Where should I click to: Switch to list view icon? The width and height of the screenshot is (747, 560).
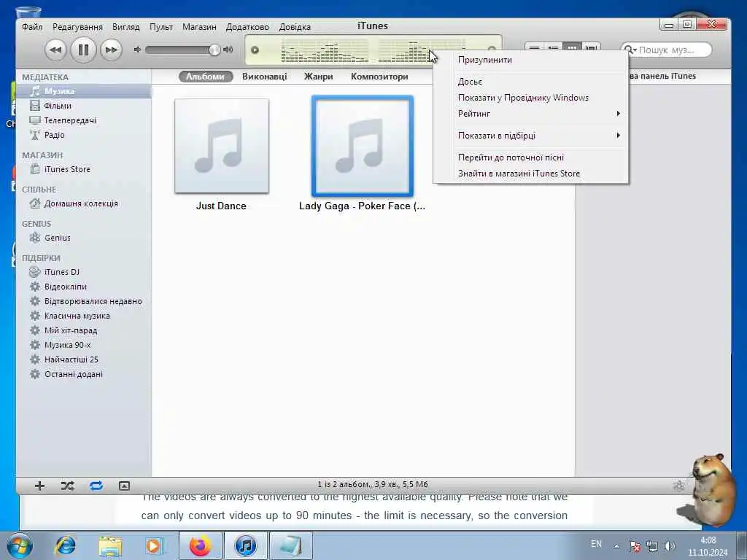tap(535, 48)
